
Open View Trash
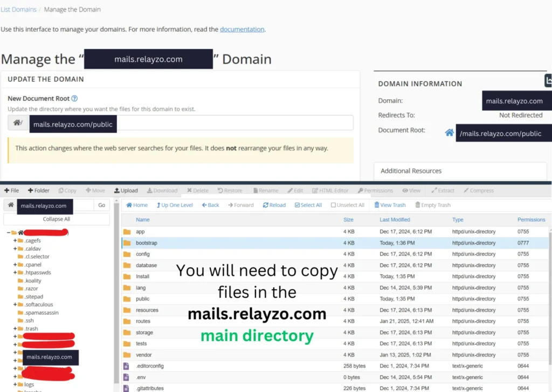pos(390,205)
